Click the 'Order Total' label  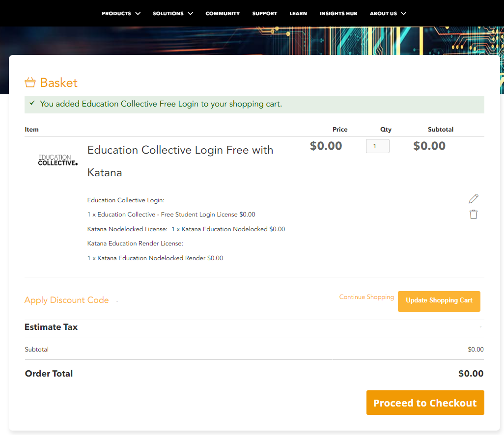[49, 373]
